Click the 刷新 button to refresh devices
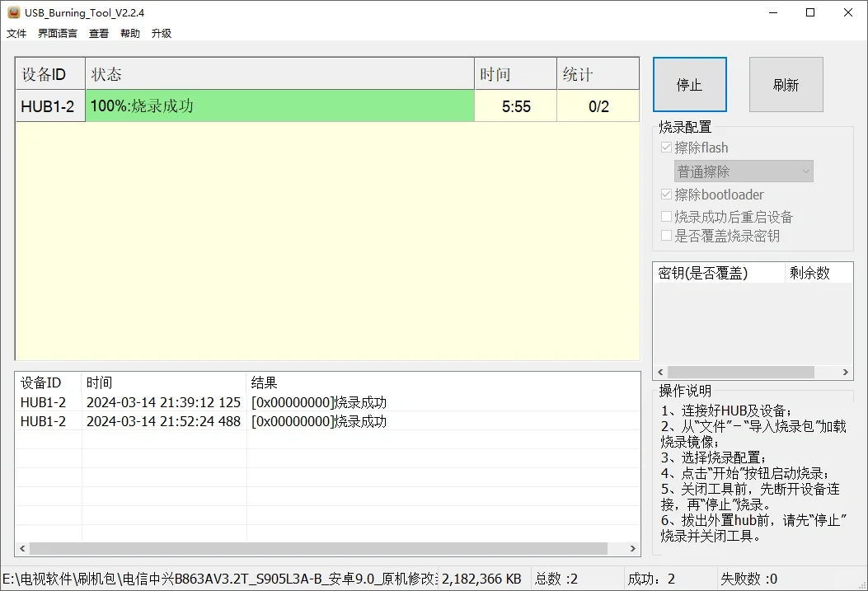Image resolution: width=868 pixels, height=591 pixels. (785, 83)
